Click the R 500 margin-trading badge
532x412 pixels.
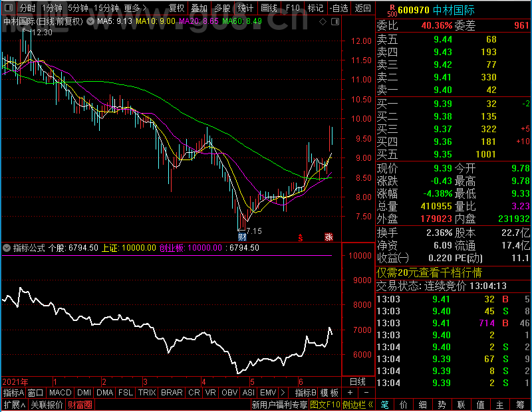click(392, 11)
